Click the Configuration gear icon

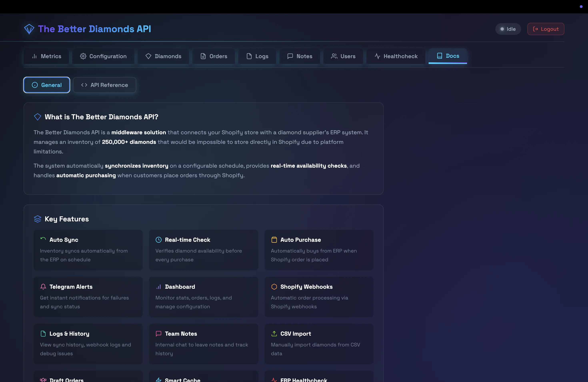click(83, 56)
